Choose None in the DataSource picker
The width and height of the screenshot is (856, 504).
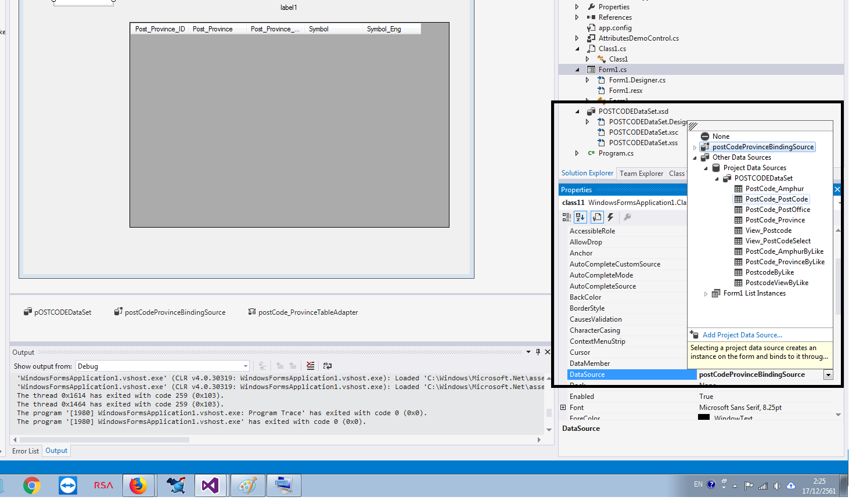[x=721, y=136]
